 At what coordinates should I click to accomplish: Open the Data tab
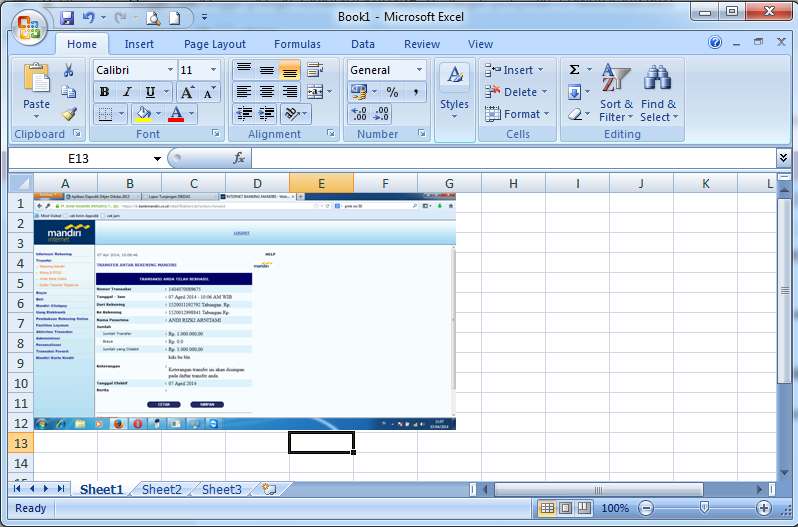pos(363,44)
